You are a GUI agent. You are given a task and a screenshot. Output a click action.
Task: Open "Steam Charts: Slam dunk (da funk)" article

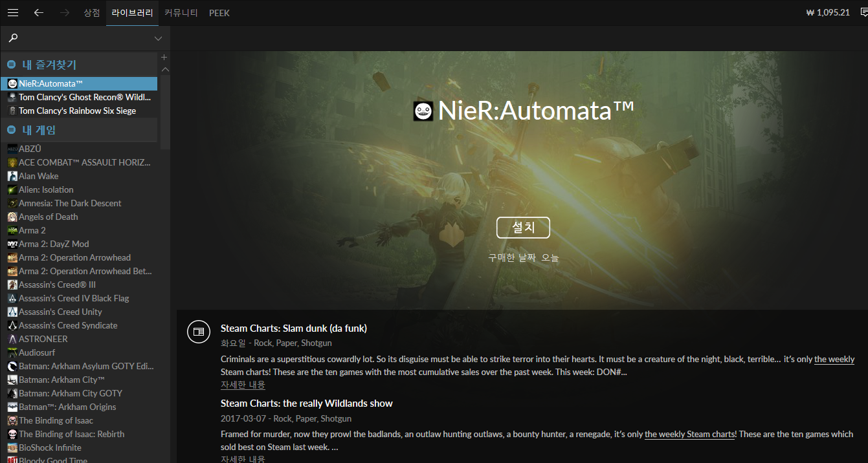[294, 328]
